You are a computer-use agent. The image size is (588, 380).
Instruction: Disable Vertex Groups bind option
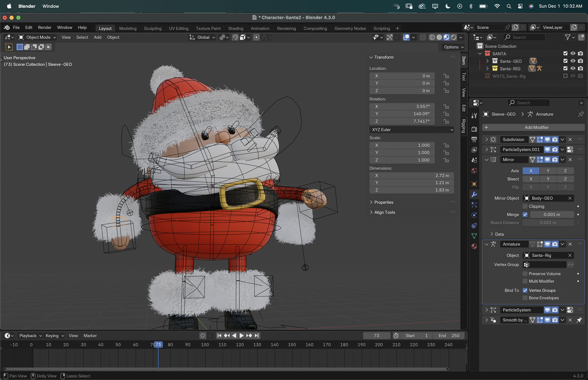[525, 290]
